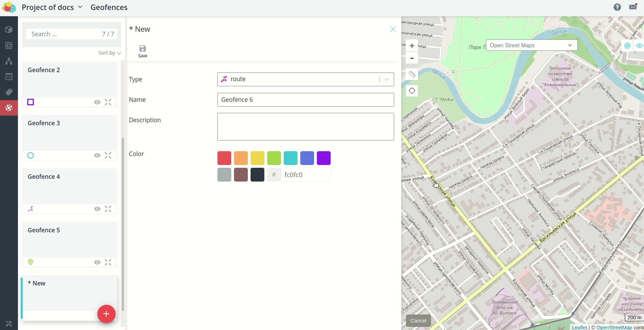Viewport: 644px width, 330px height.
Task: Toggle visibility of Geofence 4
Action: (x=97, y=209)
